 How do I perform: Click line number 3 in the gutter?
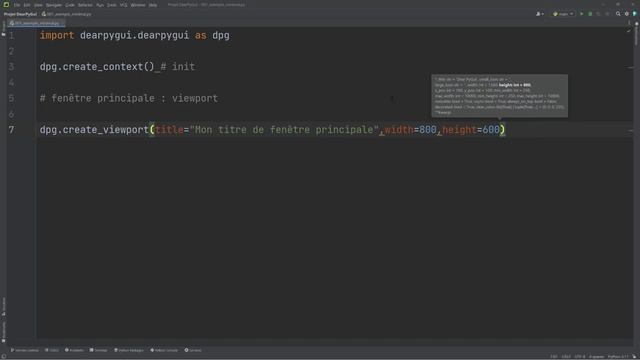tap(11, 67)
